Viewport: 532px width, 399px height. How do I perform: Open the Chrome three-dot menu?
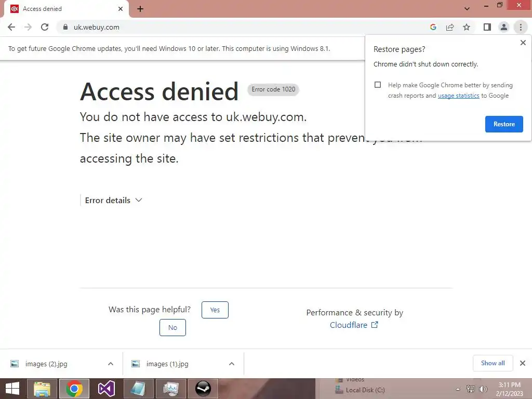click(x=521, y=27)
